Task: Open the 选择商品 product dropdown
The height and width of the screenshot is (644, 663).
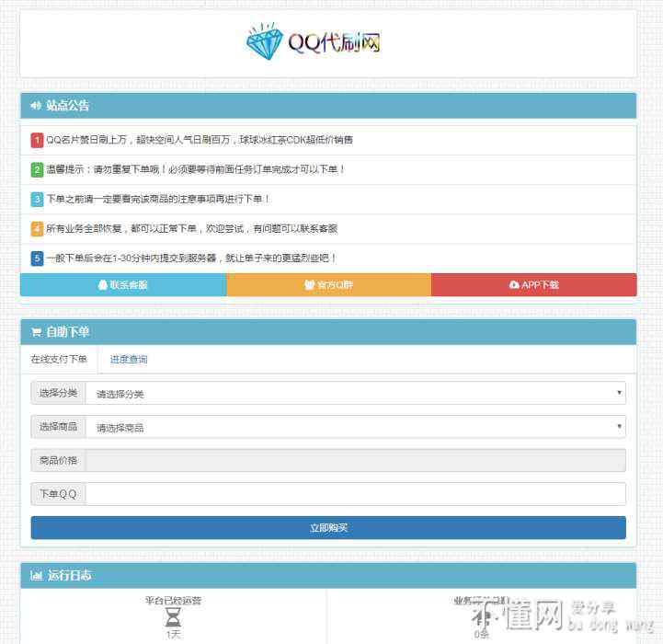Action: click(x=355, y=427)
